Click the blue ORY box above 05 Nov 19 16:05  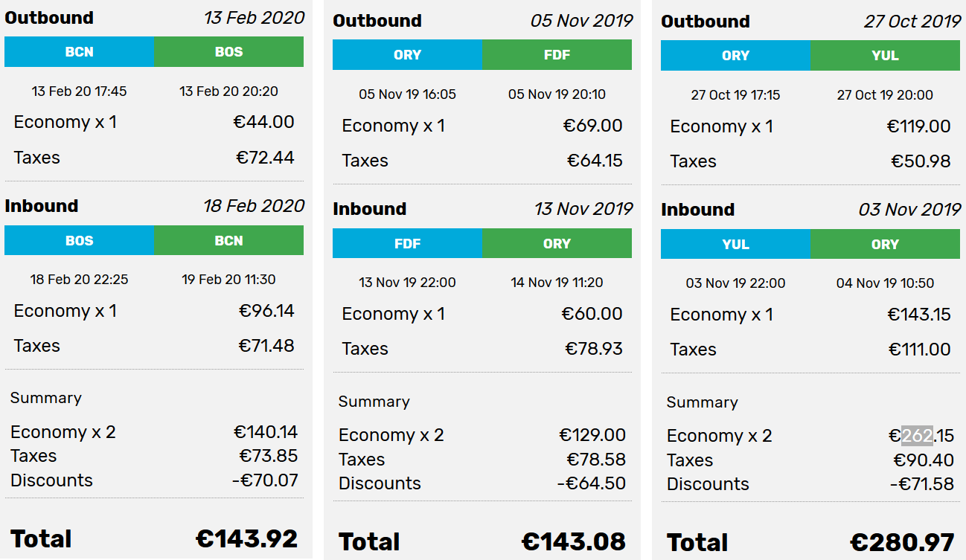click(407, 55)
